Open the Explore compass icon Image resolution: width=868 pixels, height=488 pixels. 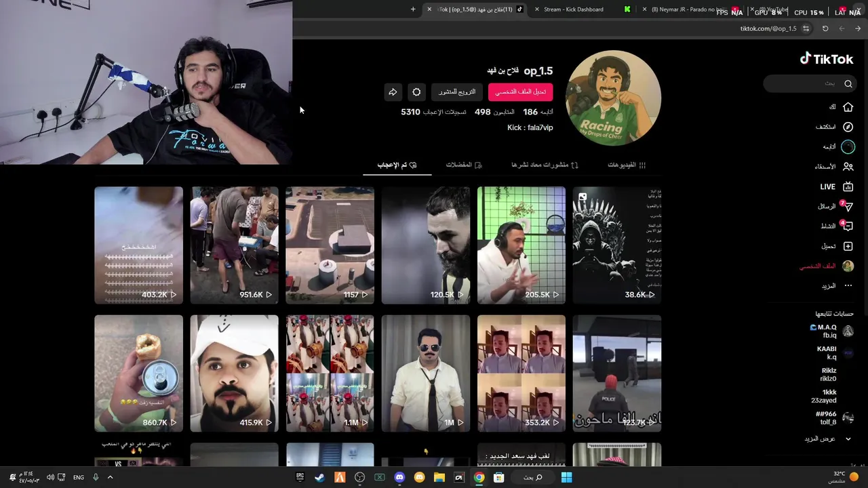click(x=848, y=127)
